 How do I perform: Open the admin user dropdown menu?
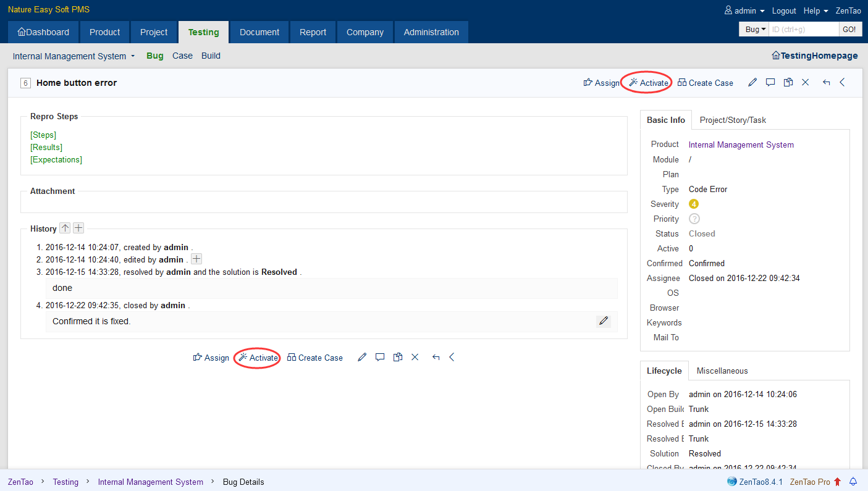click(x=744, y=11)
